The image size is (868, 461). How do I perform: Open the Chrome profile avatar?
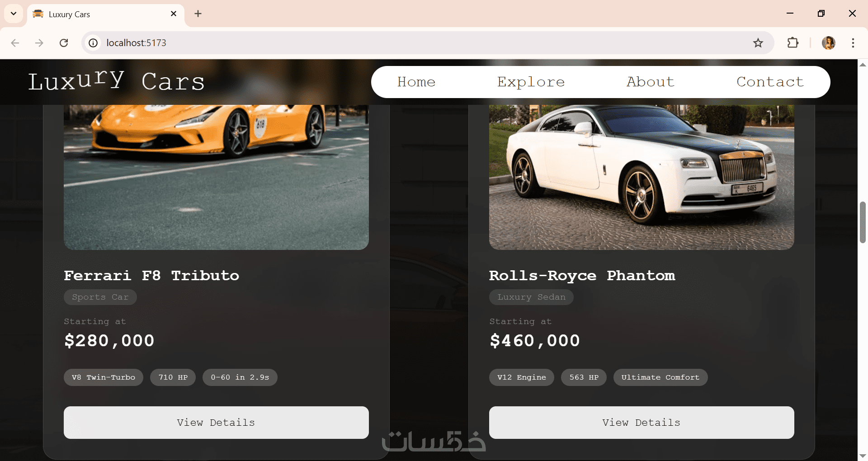click(x=829, y=43)
